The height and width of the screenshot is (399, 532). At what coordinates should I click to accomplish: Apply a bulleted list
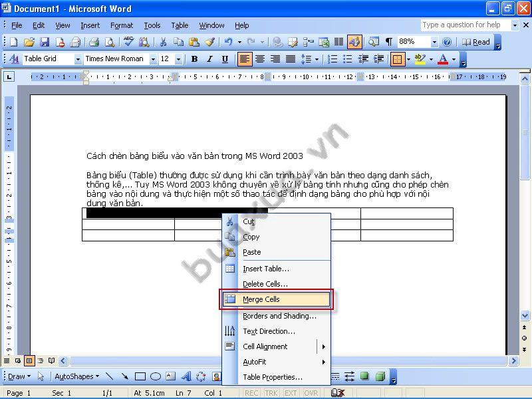[x=348, y=59]
